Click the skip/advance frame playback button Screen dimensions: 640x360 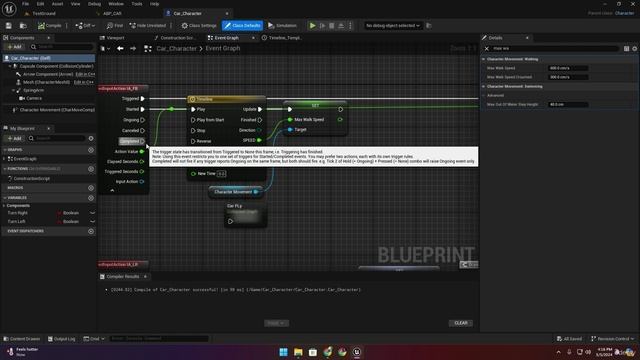(x=322, y=26)
